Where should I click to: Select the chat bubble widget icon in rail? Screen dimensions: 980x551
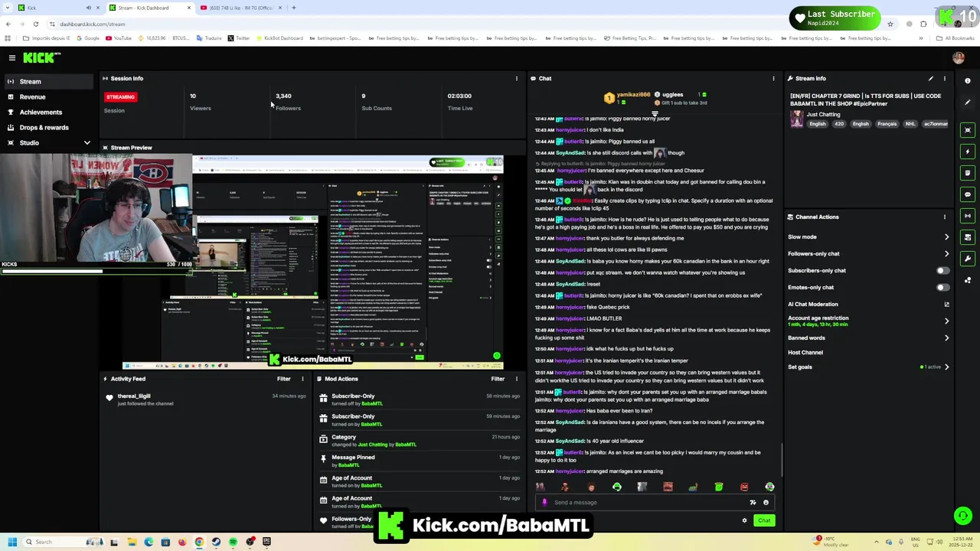[968, 194]
